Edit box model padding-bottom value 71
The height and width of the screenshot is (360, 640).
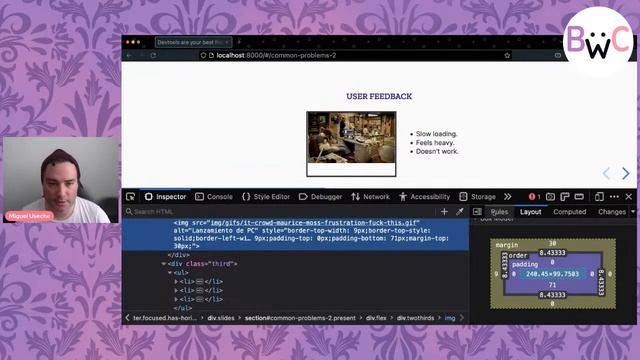[552, 285]
